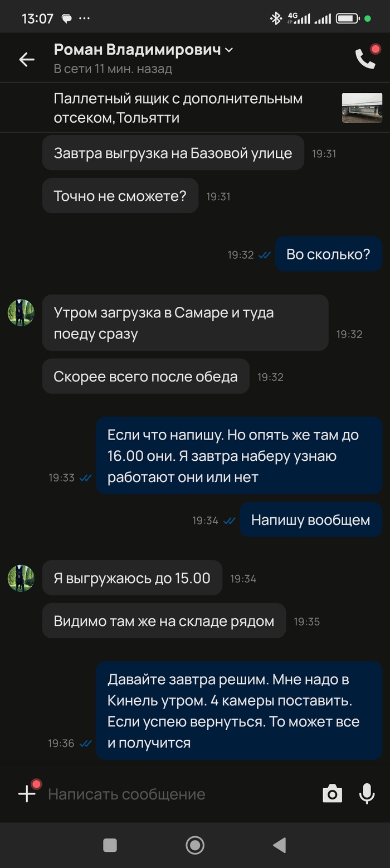The height and width of the screenshot is (868, 390).
Task: Open the attachment plus button
Action: tap(27, 793)
